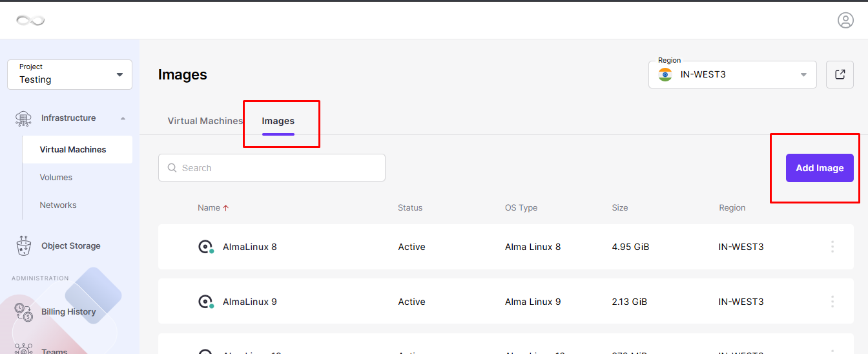Select the Images tab

click(x=278, y=121)
